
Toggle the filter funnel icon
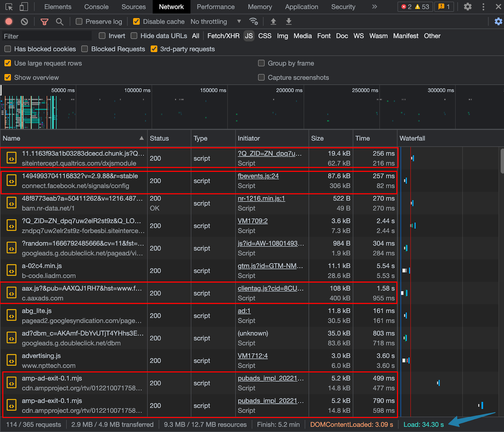coord(44,21)
